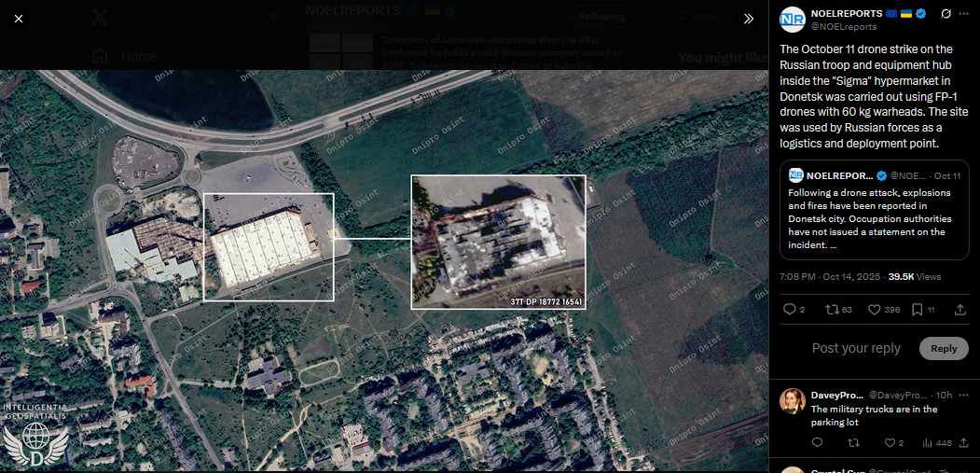Click the Oct 11 date on quoted post
Viewport: 980px width, 473px height.
coord(947,175)
